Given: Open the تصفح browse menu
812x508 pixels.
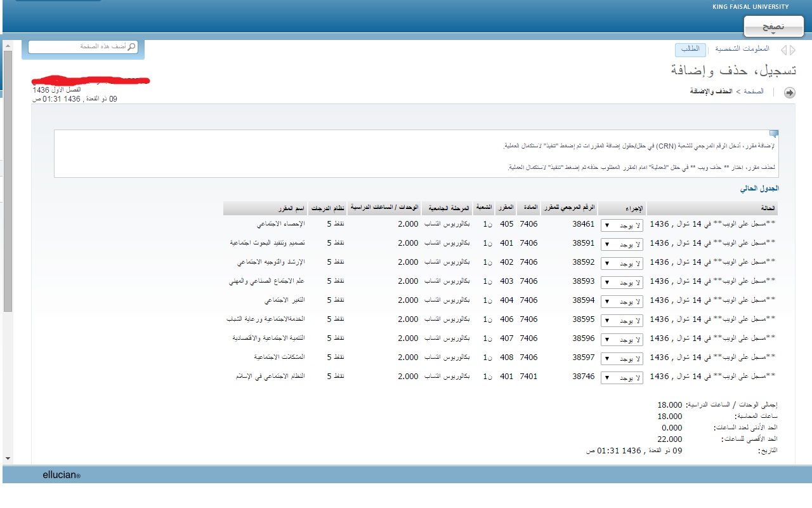Looking at the screenshot, I should click(773, 27).
